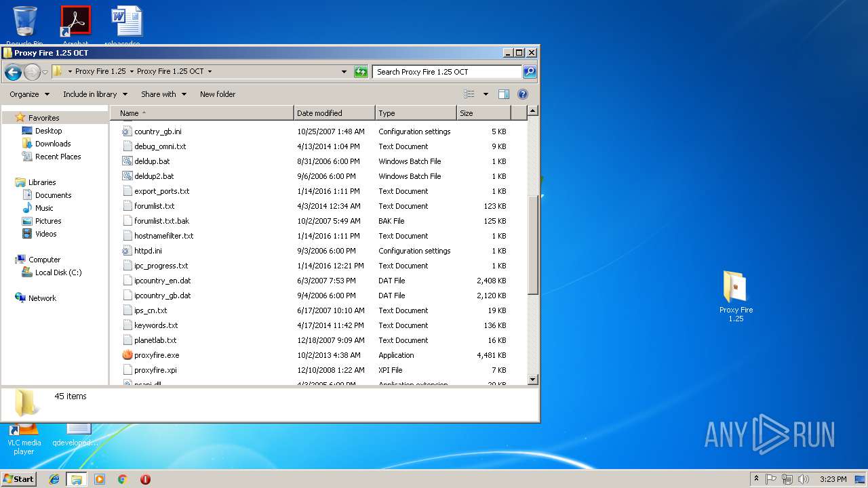Open Proxy Fire 1.25 desktop folder
868x488 pixels.
click(736, 296)
